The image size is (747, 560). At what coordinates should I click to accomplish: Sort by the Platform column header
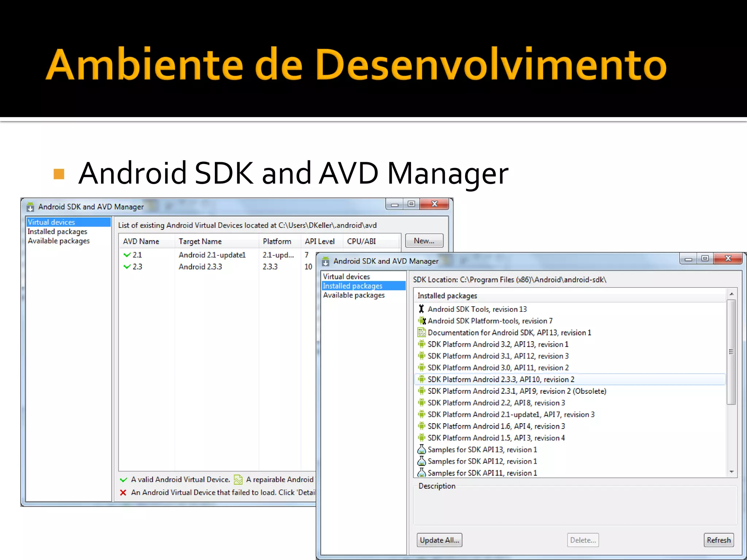280,241
